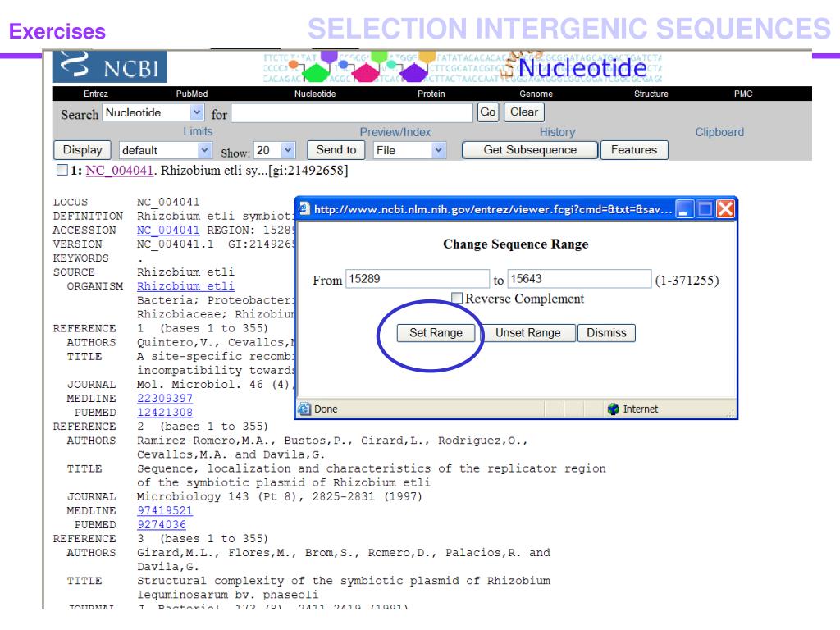Open the NC_004041 link in record heading
The height and width of the screenshot is (630, 840).
(120, 171)
